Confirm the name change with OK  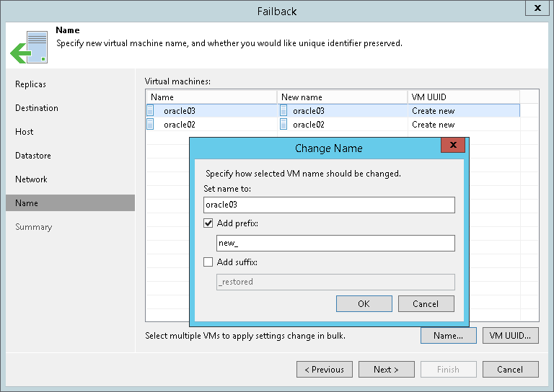click(x=364, y=304)
